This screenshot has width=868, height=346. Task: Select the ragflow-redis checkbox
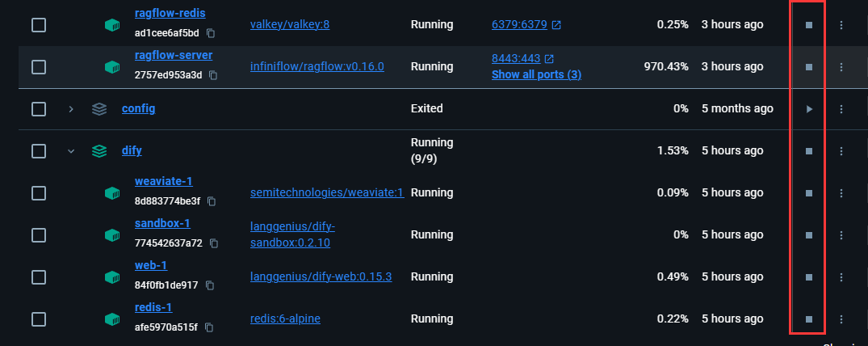pos(38,25)
